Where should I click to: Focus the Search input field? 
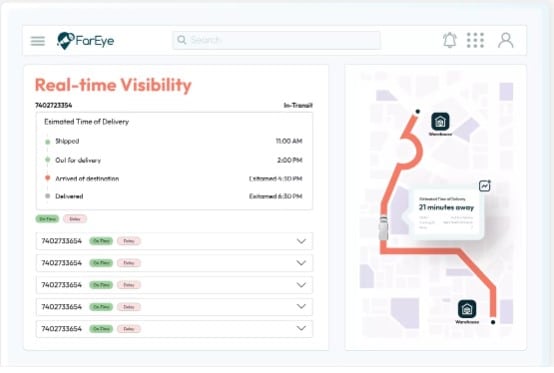[x=276, y=40]
